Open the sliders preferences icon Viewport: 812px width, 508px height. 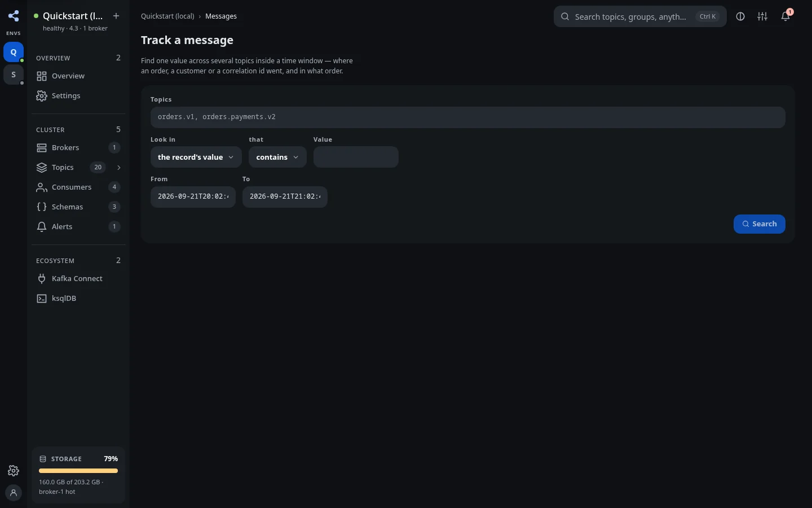click(762, 16)
